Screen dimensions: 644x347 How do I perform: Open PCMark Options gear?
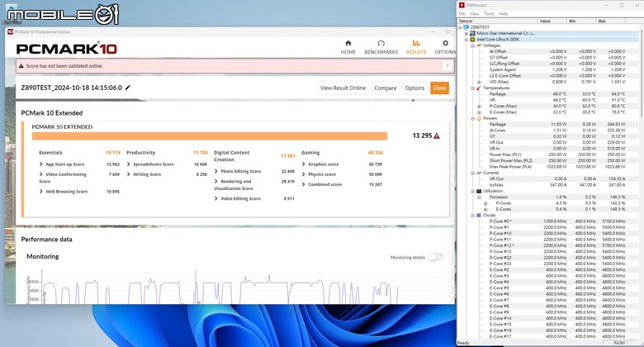(445, 47)
